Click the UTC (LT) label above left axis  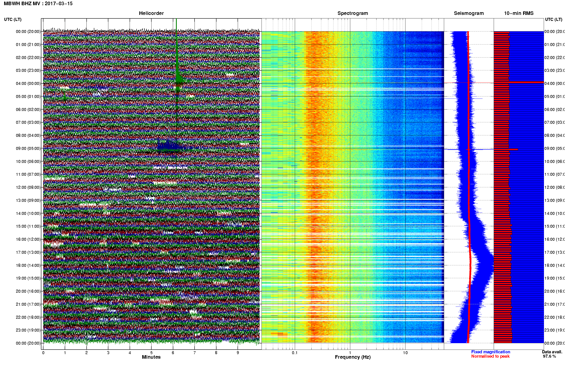click(13, 19)
